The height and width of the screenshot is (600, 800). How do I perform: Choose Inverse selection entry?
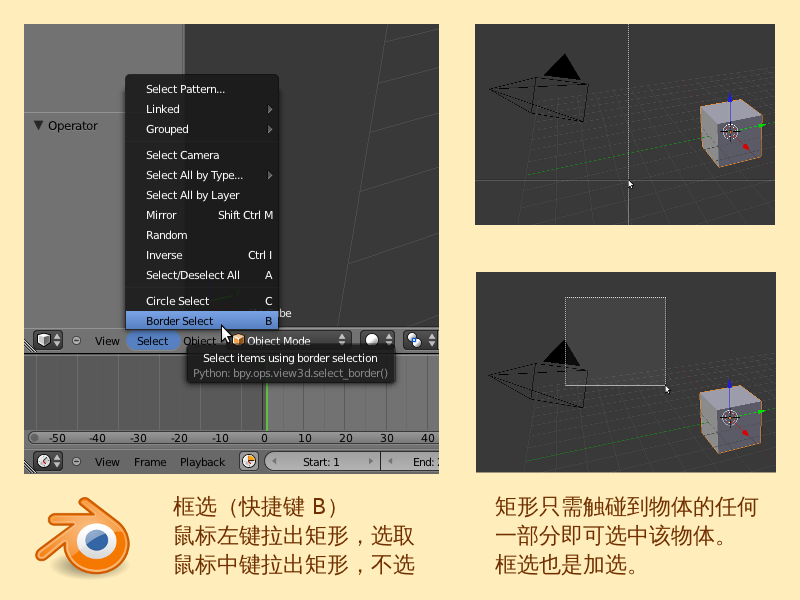tap(202, 255)
